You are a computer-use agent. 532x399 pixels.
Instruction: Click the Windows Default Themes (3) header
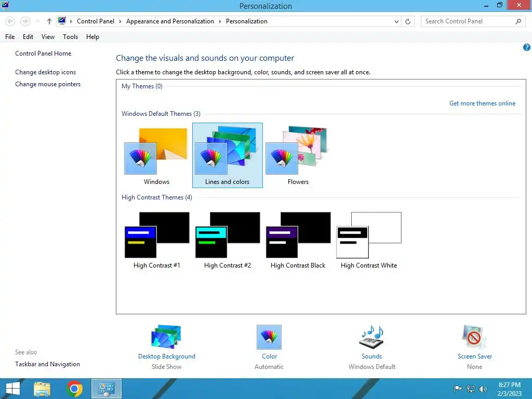pos(161,114)
